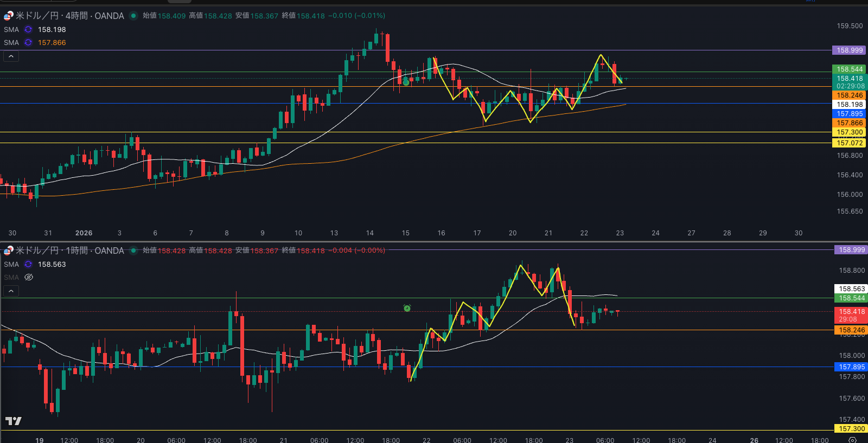Click the USD/JPY flag icon on 4-hour chart
This screenshot has height=443, width=868.
(x=8, y=16)
